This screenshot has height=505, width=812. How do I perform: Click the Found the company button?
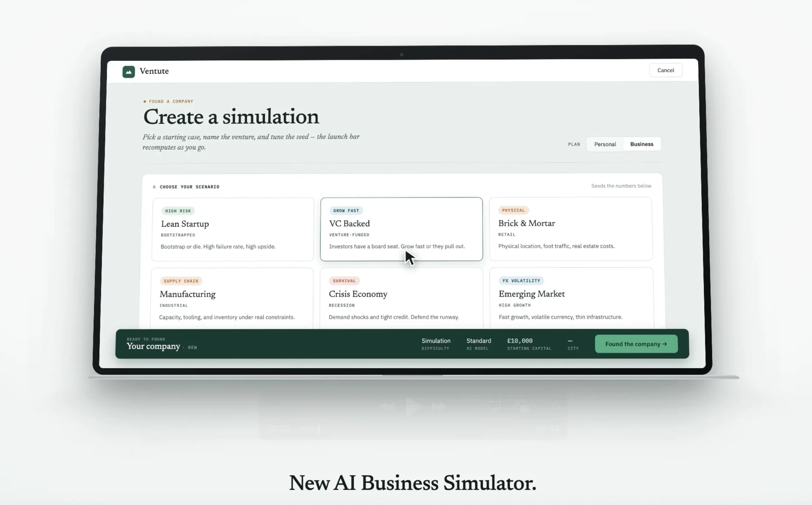coord(636,344)
